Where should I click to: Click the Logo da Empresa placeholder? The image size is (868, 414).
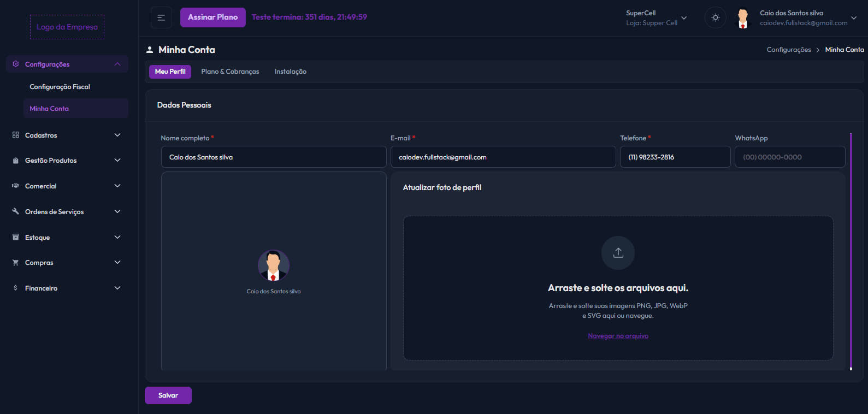[x=67, y=27]
